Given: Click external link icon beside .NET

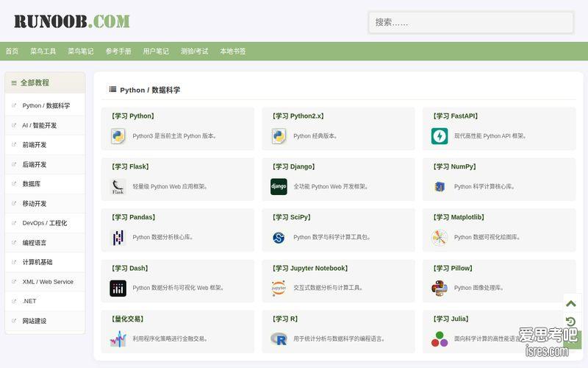Looking at the screenshot, I should tap(14, 301).
